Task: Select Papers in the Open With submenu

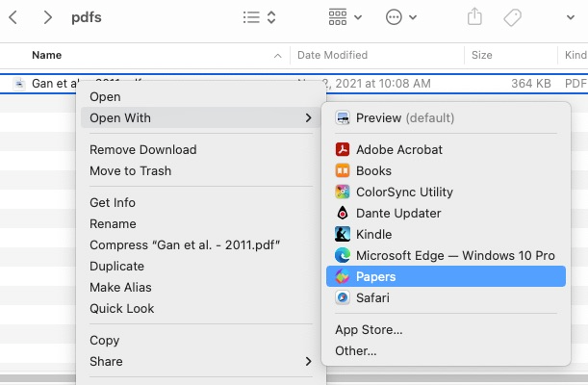Action: 375,276
